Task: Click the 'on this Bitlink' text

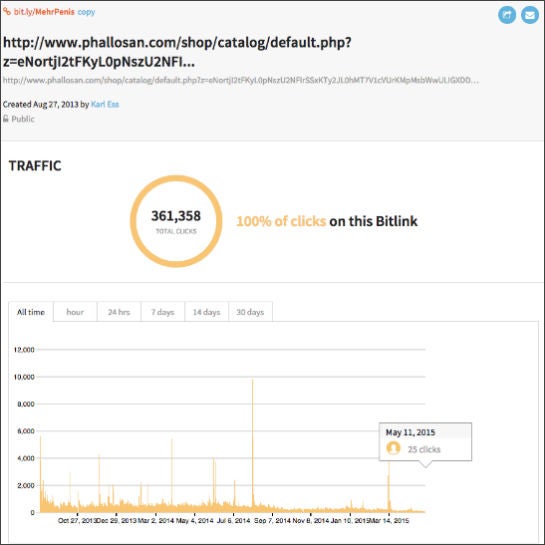Action: (373, 221)
